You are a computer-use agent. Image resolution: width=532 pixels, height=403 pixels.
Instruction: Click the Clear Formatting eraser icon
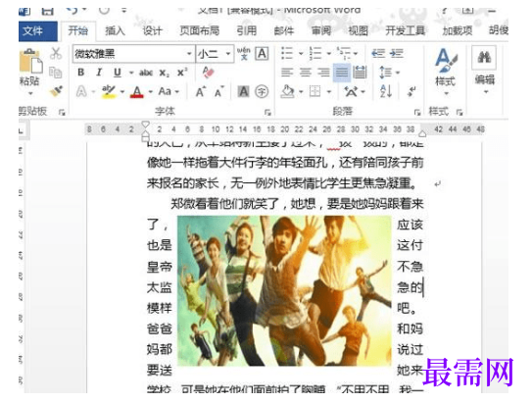208,73
